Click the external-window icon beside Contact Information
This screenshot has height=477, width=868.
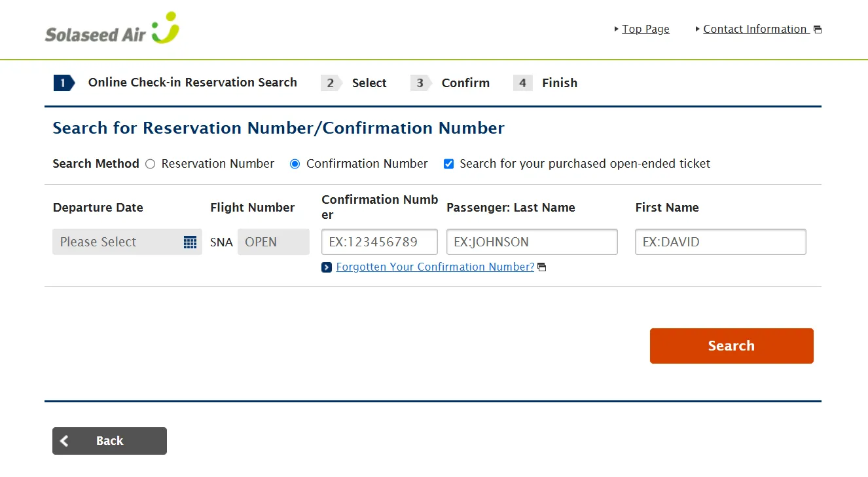tap(817, 29)
